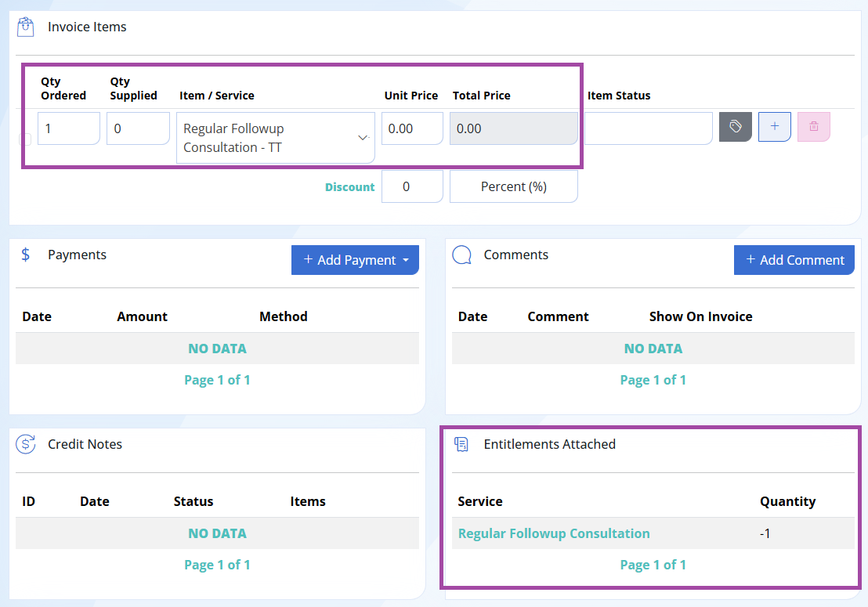Open the Percent (%) discount type selector
Screen dimensions: 868x607
(x=514, y=186)
